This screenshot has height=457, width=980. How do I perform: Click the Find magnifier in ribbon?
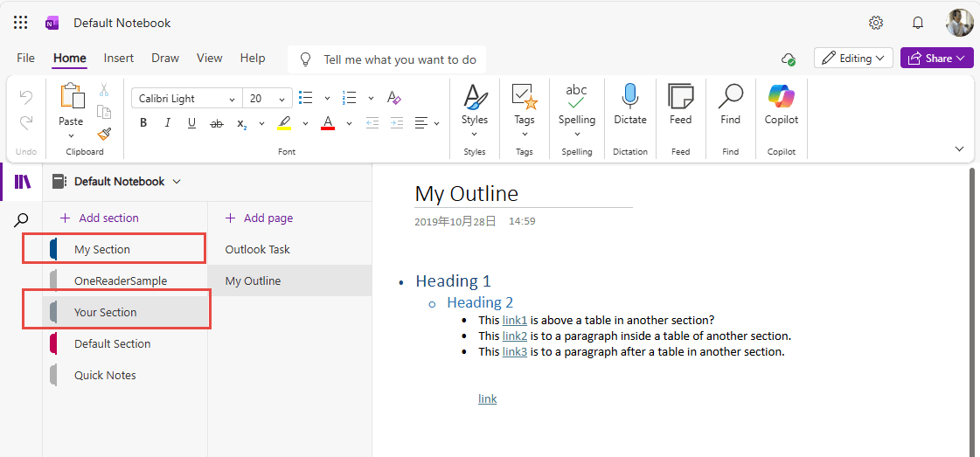(730, 105)
